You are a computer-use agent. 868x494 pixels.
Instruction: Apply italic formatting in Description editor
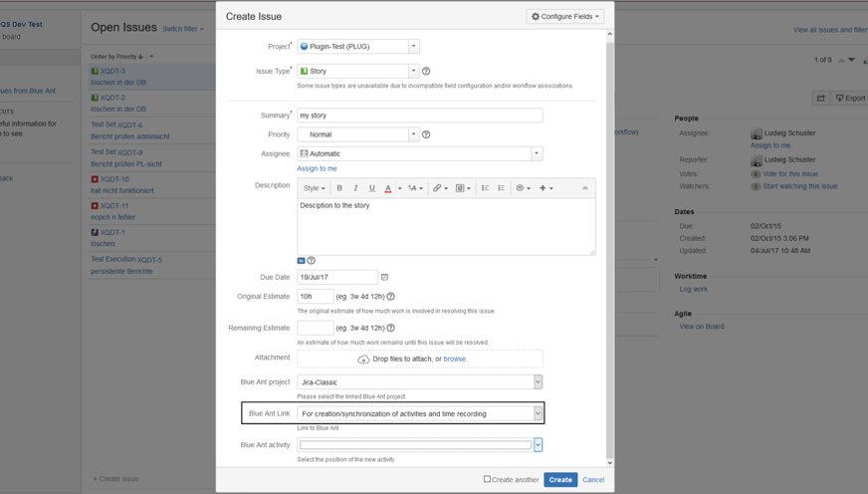(x=355, y=188)
